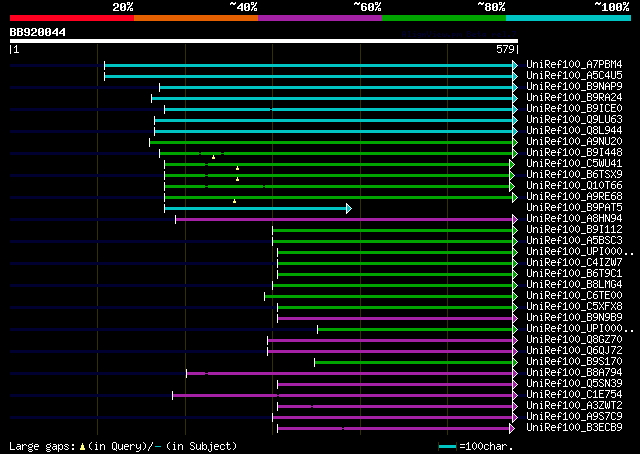Click the red 20% identity legend segment
The width and height of the screenshot is (640, 454).
[72, 18]
